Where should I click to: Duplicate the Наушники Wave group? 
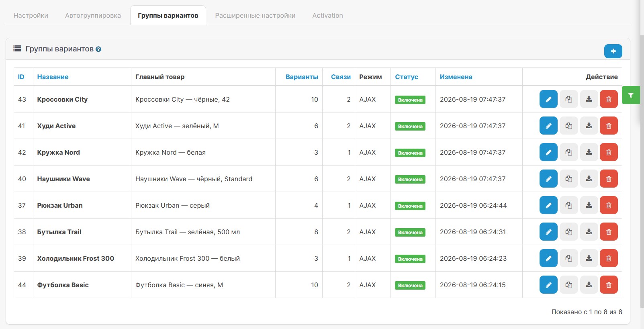(569, 179)
